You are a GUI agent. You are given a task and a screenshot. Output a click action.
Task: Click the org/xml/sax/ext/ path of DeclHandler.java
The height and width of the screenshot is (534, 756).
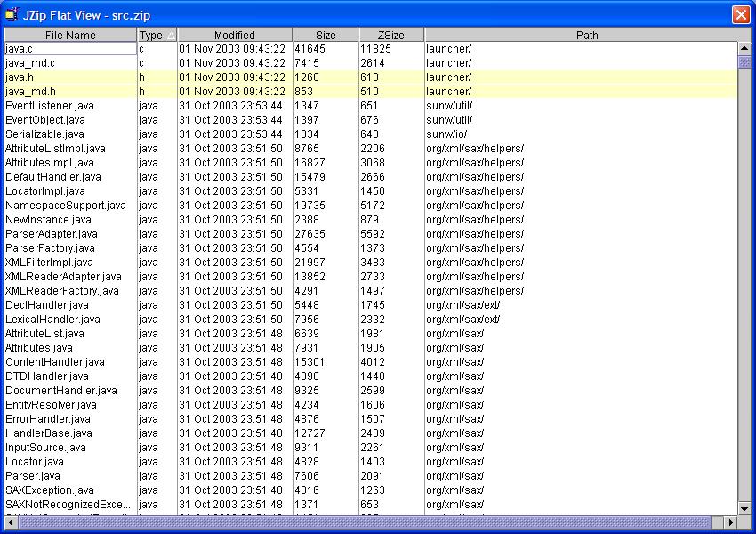tap(462, 305)
